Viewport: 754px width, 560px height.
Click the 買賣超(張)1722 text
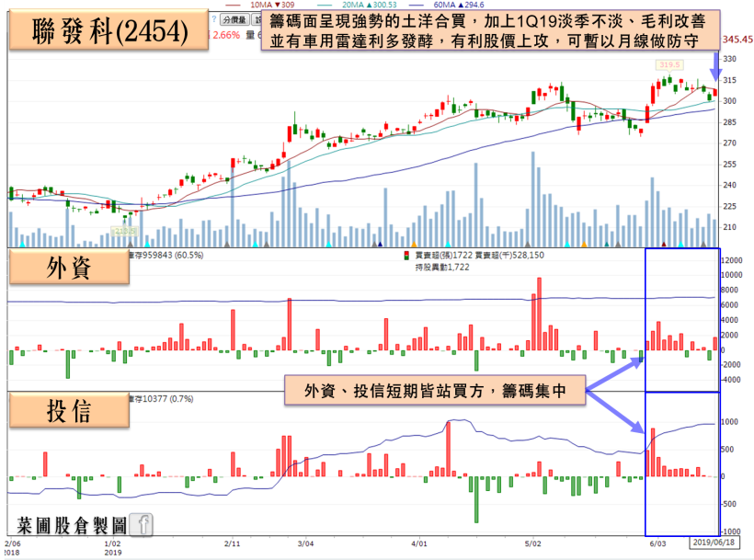pos(444,256)
